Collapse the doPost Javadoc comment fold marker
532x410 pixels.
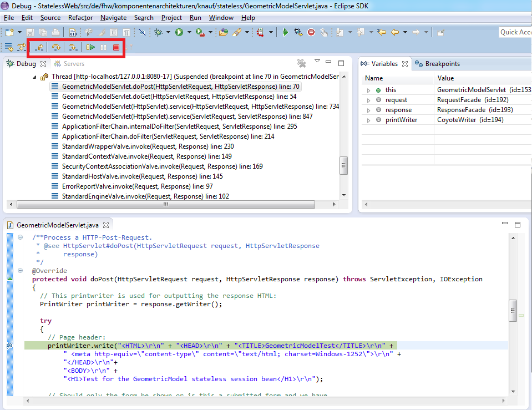[x=21, y=237]
